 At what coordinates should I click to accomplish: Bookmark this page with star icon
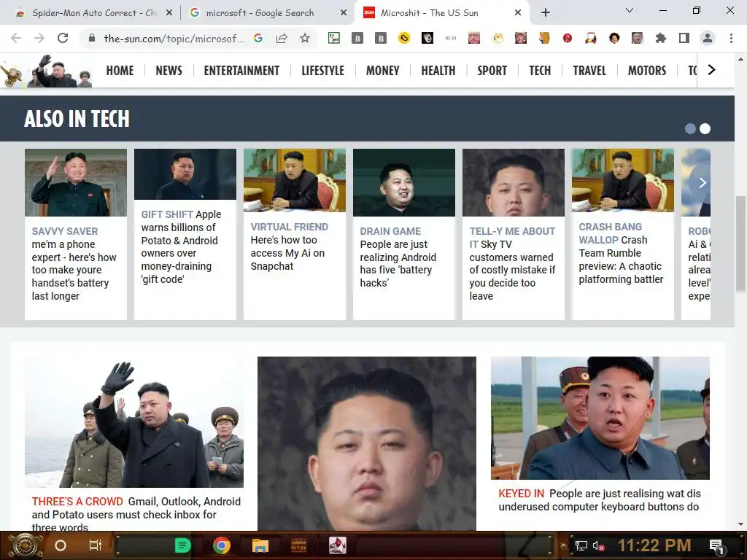coord(305,38)
